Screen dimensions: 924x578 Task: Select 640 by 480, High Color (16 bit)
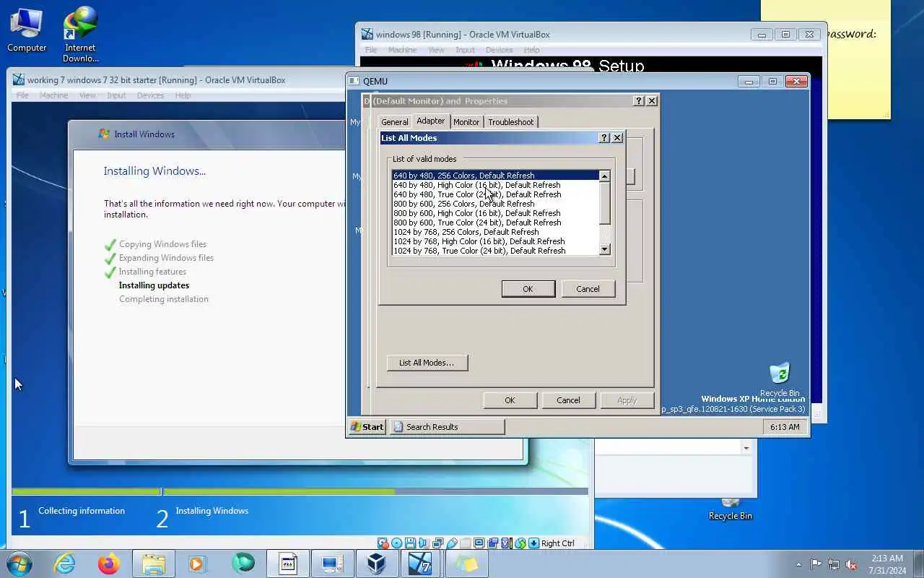pyautogui.click(x=495, y=185)
